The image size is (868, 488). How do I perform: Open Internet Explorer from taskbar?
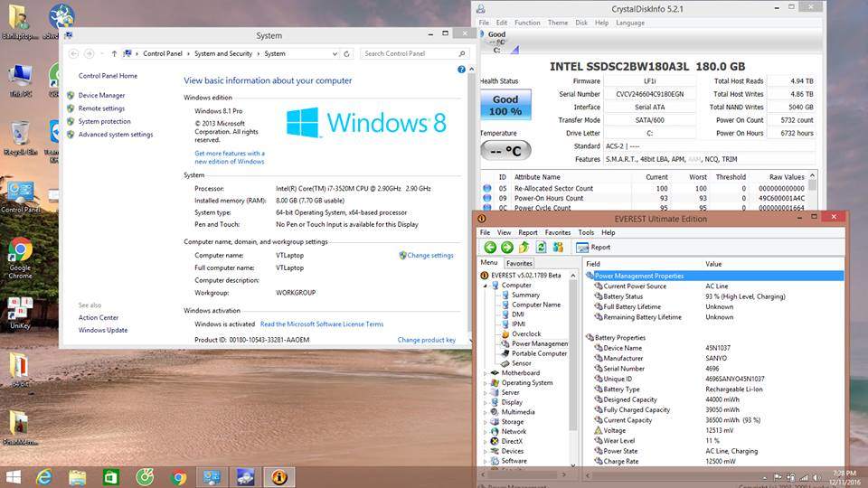[x=43, y=477]
